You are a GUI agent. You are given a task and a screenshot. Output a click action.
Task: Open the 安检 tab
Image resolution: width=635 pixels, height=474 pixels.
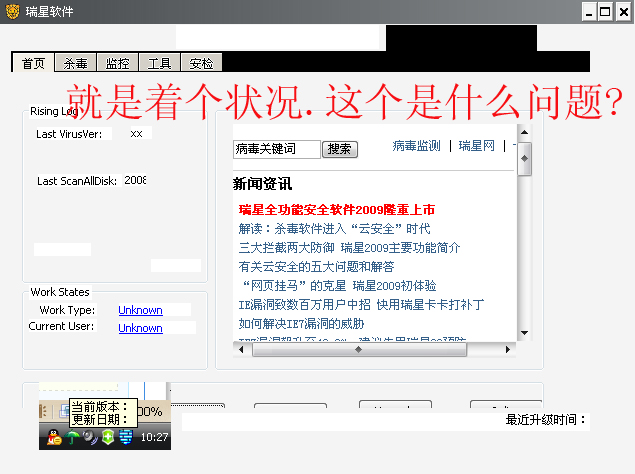[201, 63]
